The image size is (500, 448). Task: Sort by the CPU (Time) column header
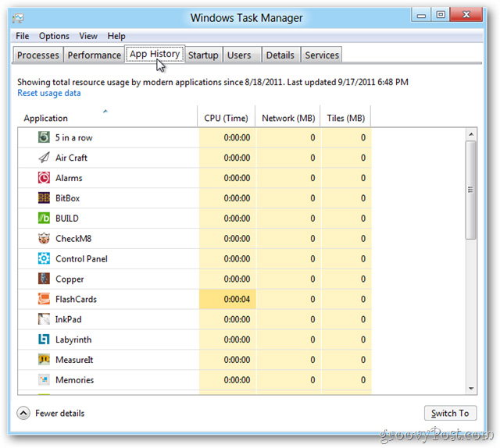tap(226, 118)
